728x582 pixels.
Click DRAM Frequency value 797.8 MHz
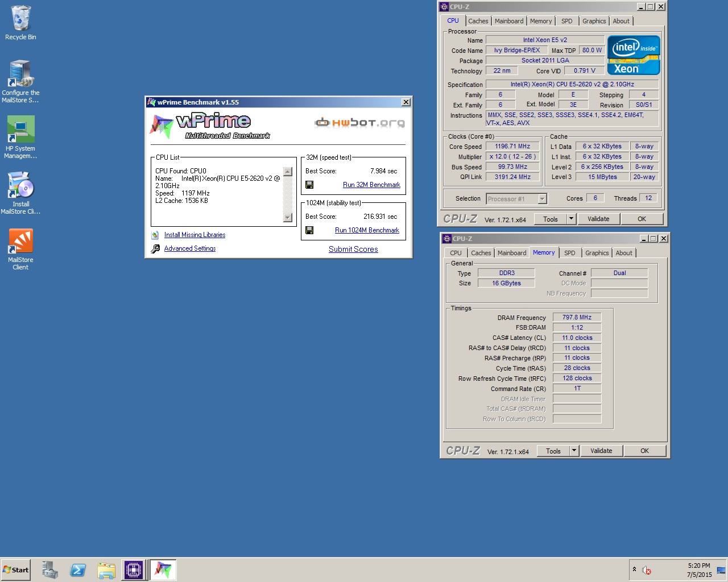coord(577,317)
